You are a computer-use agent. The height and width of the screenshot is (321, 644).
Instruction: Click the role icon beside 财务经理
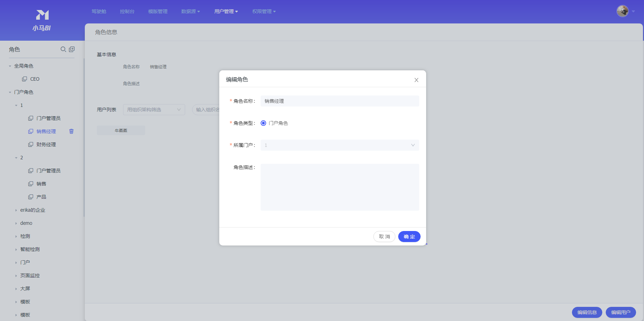[x=31, y=144]
